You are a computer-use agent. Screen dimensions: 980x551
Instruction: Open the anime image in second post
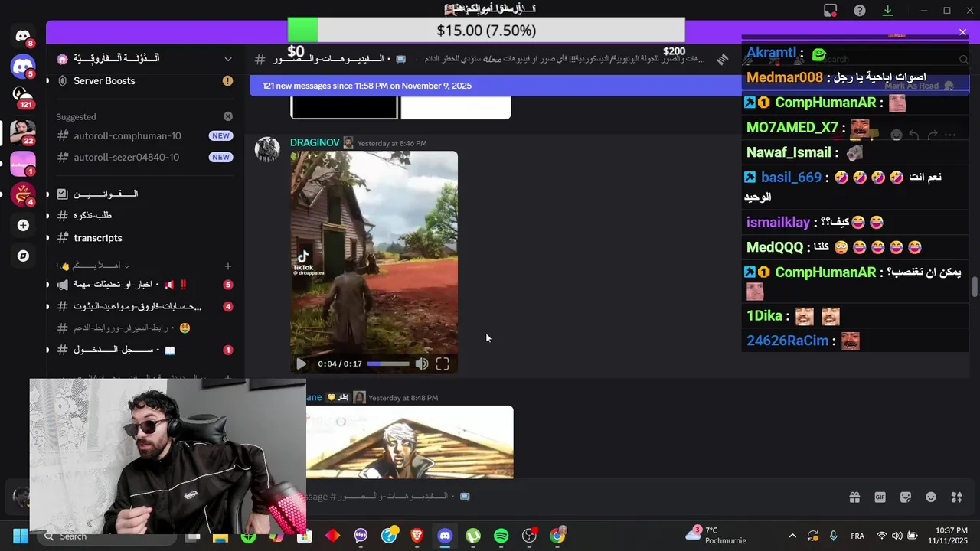click(410, 442)
